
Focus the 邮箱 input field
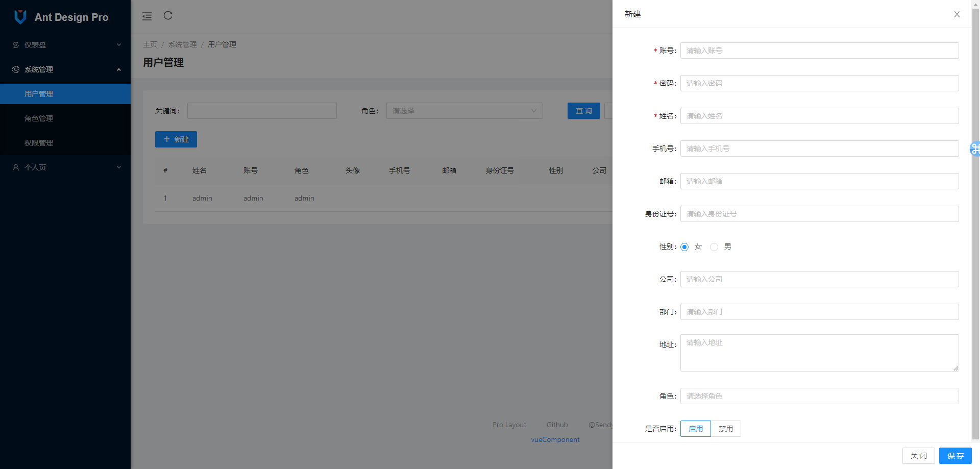pos(820,181)
